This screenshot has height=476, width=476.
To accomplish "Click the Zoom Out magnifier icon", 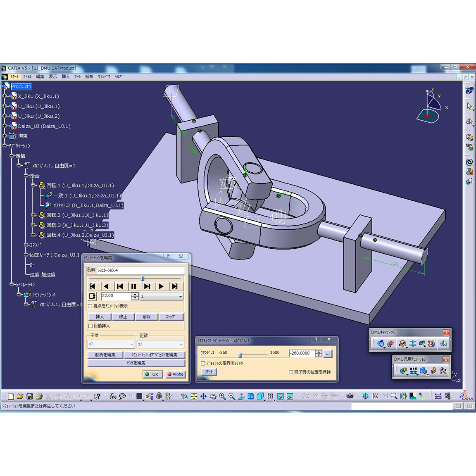I will 232,396.
